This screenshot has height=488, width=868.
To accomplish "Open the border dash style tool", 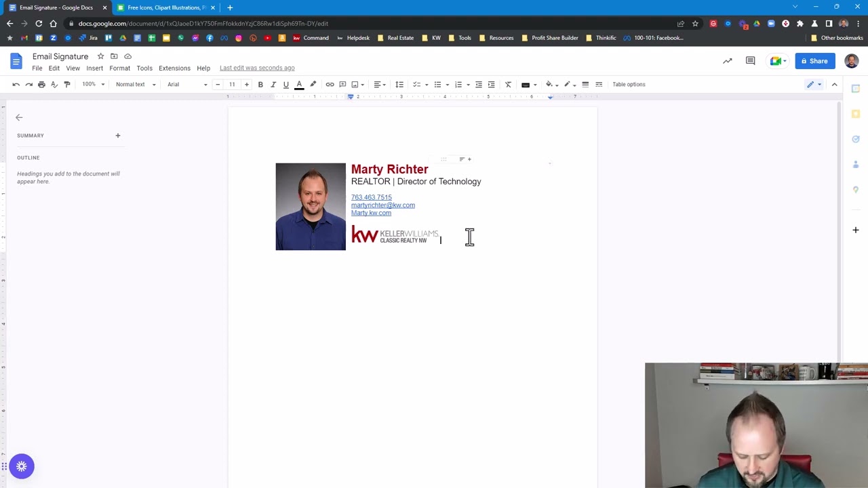I will tap(599, 84).
